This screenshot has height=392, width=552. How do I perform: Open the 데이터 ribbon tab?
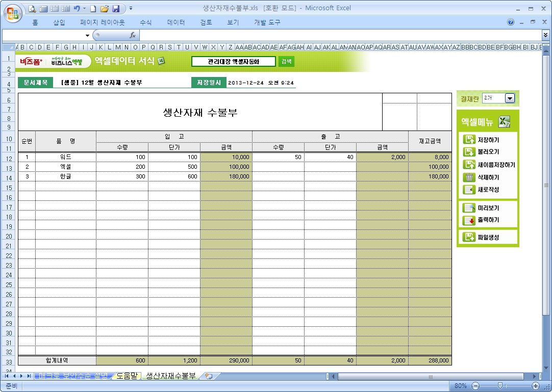[x=176, y=22]
